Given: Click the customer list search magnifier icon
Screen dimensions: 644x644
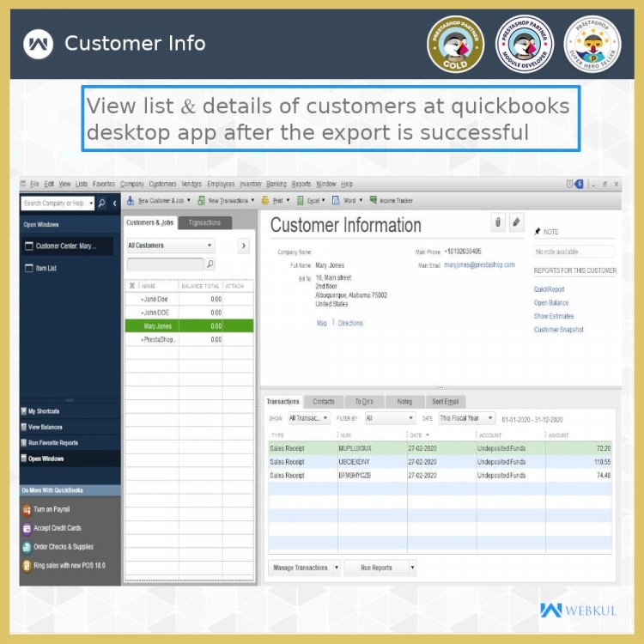Looking at the screenshot, I should coord(210,264).
